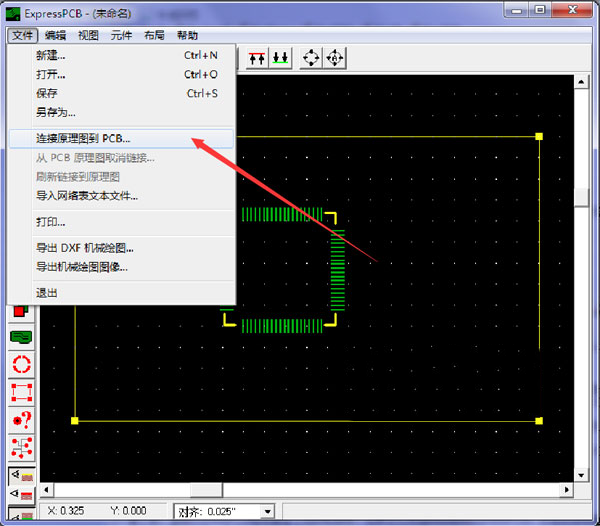600x526 pixels.
Task: Click move-to-top-layer icon with red line
Action: (x=257, y=58)
